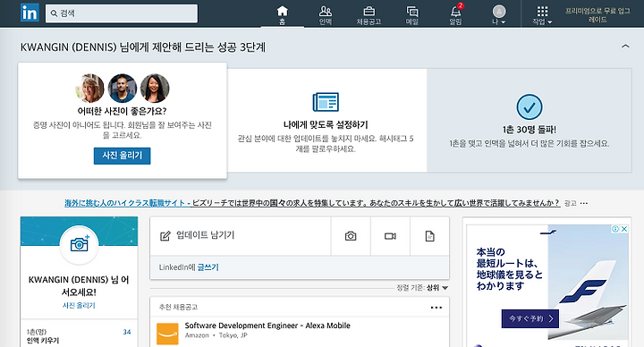Image resolution: width=644 pixels, height=347 pixels.
Task: Open the 추천 채용공고 ellipsis menu
Action: pos(436,308)
